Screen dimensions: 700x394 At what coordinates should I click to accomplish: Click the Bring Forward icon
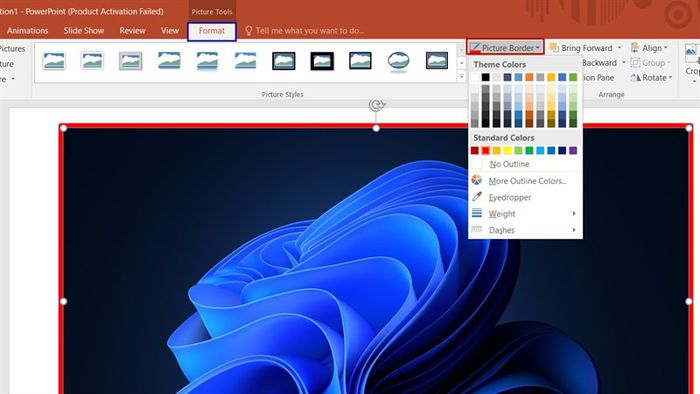click(x=554, y=48)
